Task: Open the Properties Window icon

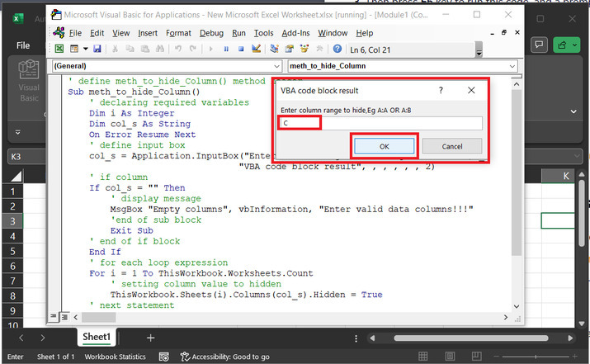Action: coord(290,49)
